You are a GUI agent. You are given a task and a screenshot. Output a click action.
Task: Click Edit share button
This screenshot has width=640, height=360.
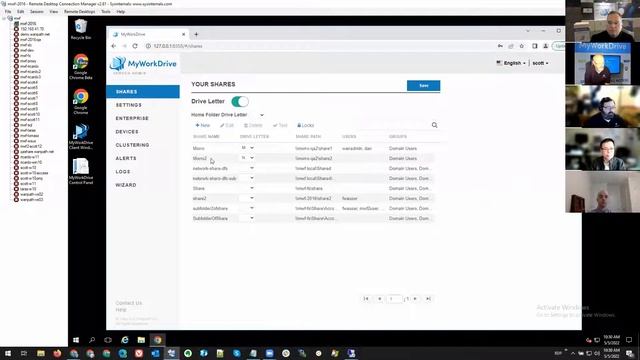pyautogui.click(x=227, y=125)
